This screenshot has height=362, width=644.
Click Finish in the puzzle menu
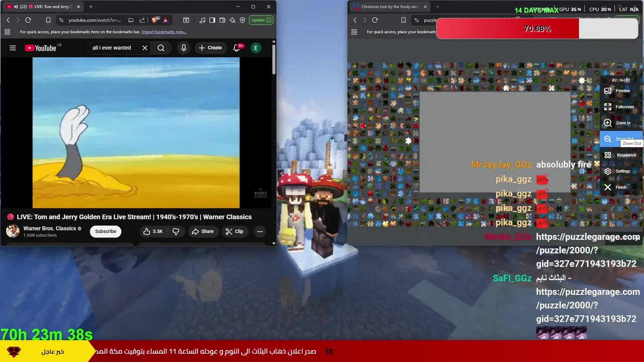tap(621, 187)
